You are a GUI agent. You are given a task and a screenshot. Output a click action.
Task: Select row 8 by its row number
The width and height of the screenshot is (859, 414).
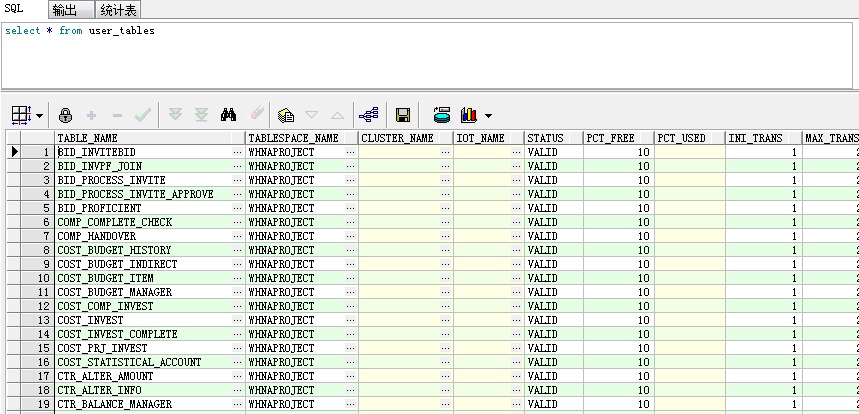(x=37, y=250)
